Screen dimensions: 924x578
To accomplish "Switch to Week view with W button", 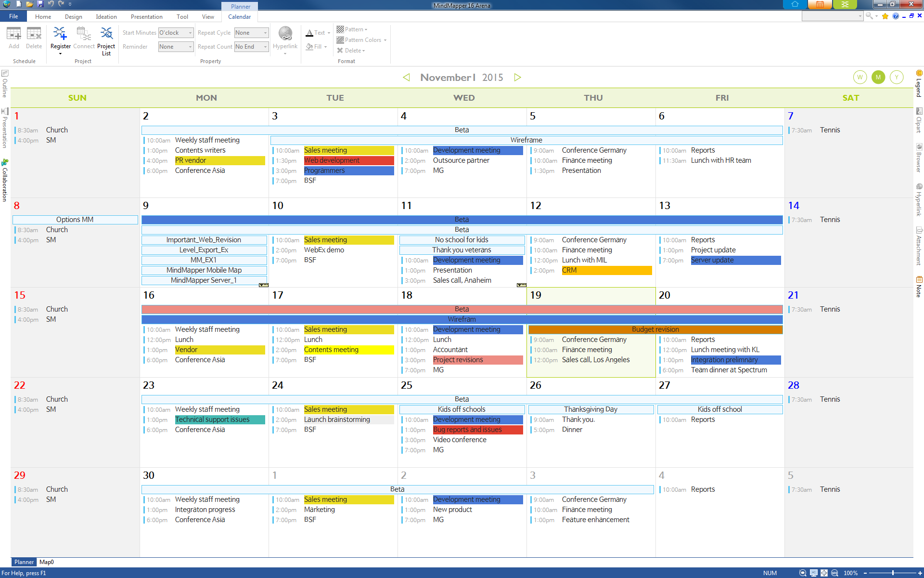I will click(860, 77).
